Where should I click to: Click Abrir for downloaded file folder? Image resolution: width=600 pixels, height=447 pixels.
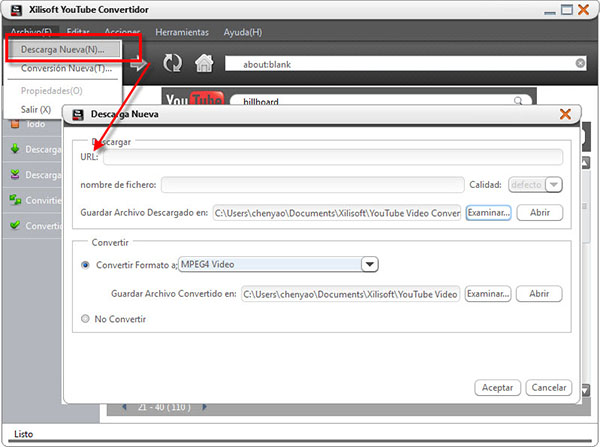pyautogui.click(x=540, y=212)
